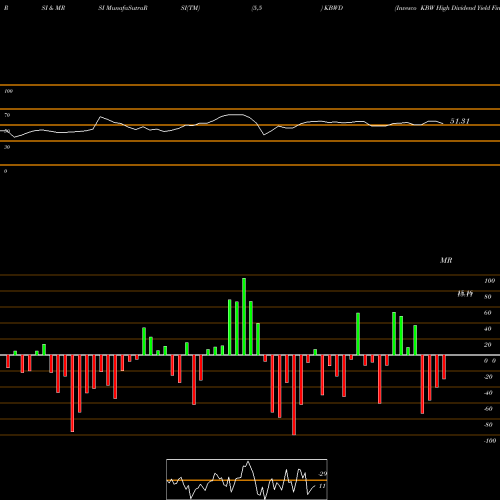Click the '60' label on the MR axis

pyautogui.click(x=488, y=313)
